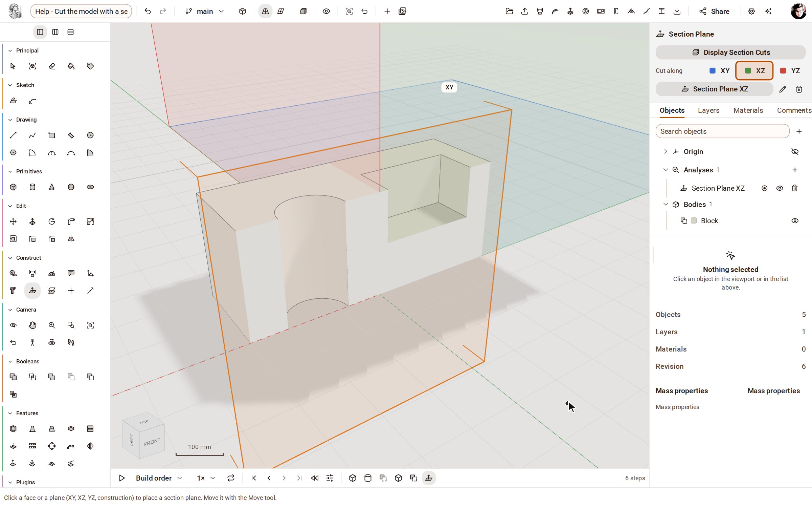Click the Block body color swatch

tap(694, 221)
